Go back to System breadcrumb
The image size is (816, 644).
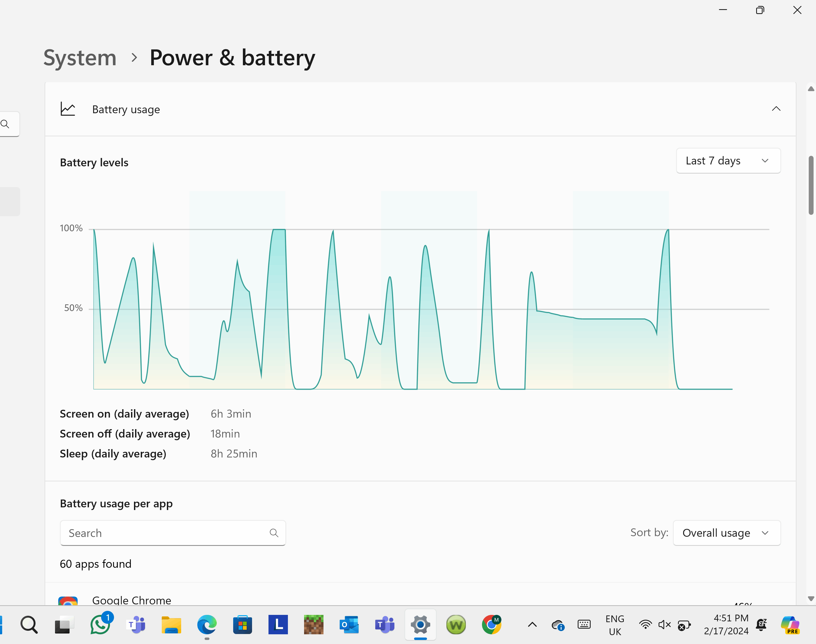coord(80,58)
